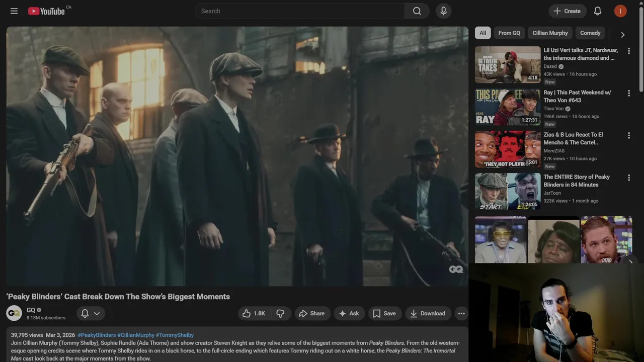Click the video title heading

point(118,297)
